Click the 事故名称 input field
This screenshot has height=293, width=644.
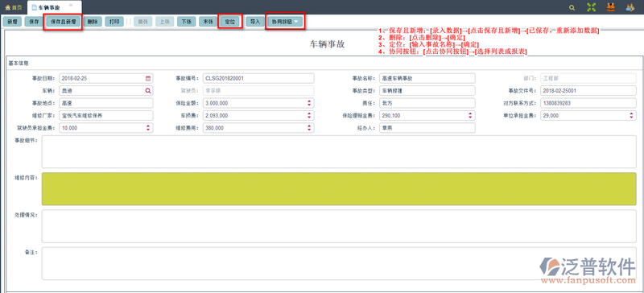(427, 78)
